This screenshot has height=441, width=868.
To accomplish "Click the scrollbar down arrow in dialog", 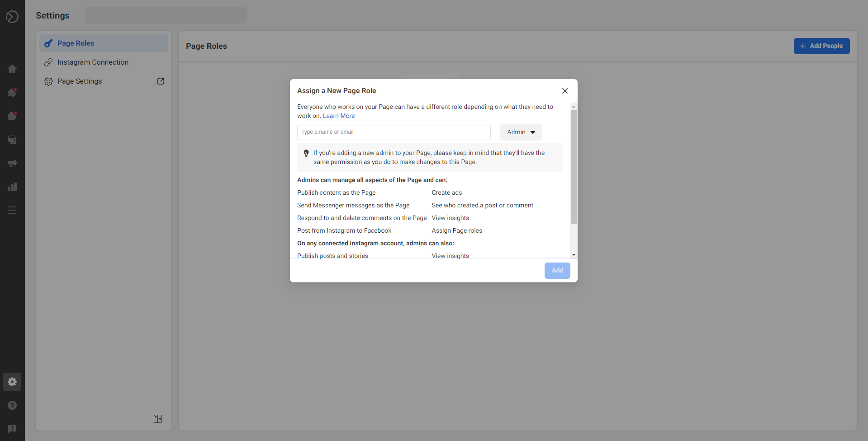I will point(574,255).
